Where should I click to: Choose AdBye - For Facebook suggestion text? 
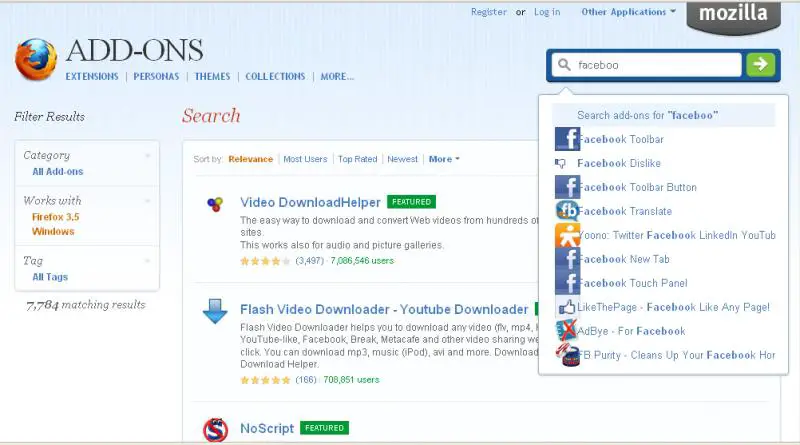[x=631, y=331]
